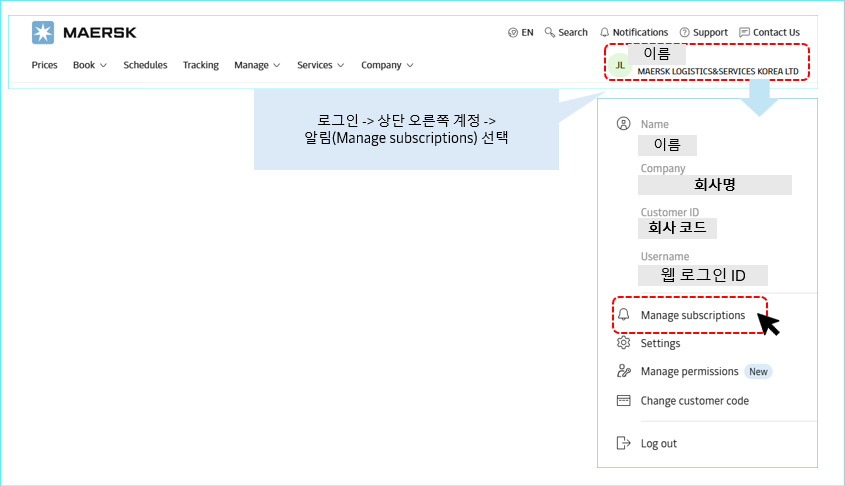This screenshot has height=486, width=845.
Task: Click the Notifications bell icon
Action: click(x=605, y=32)
